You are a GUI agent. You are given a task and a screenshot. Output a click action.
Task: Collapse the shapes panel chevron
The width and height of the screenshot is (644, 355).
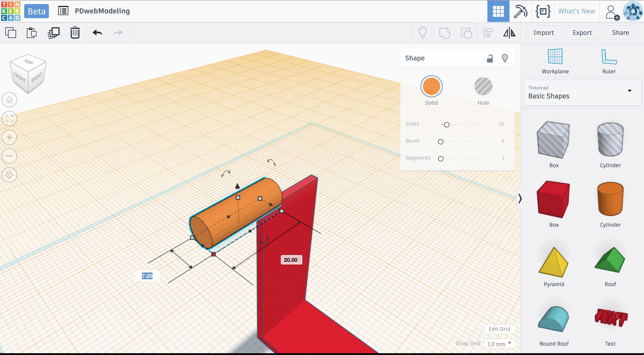(x=520, y=199)
